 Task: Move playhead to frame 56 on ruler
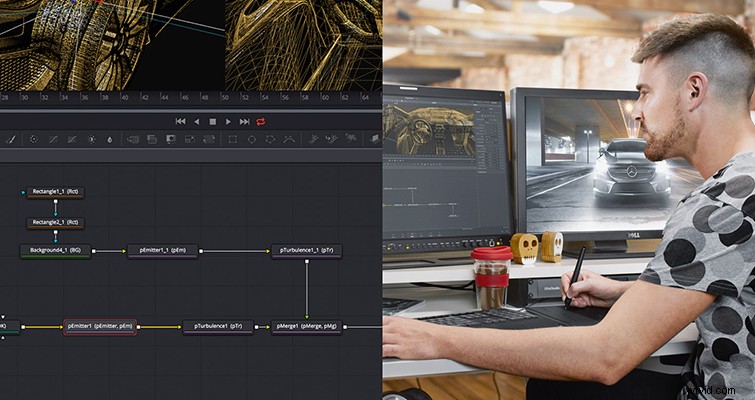pyautogui.click(x=285, y=98)
